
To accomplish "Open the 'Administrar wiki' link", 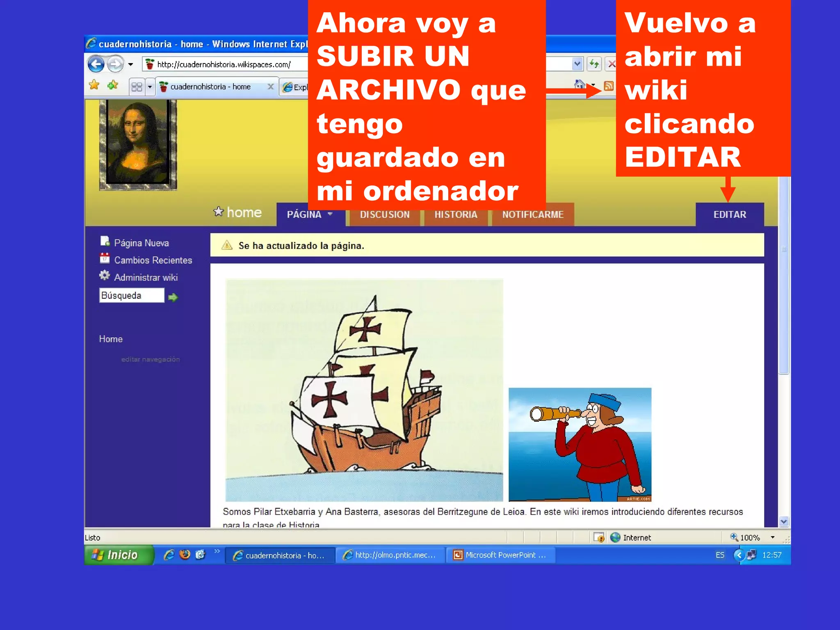I will tap(146, 278).
